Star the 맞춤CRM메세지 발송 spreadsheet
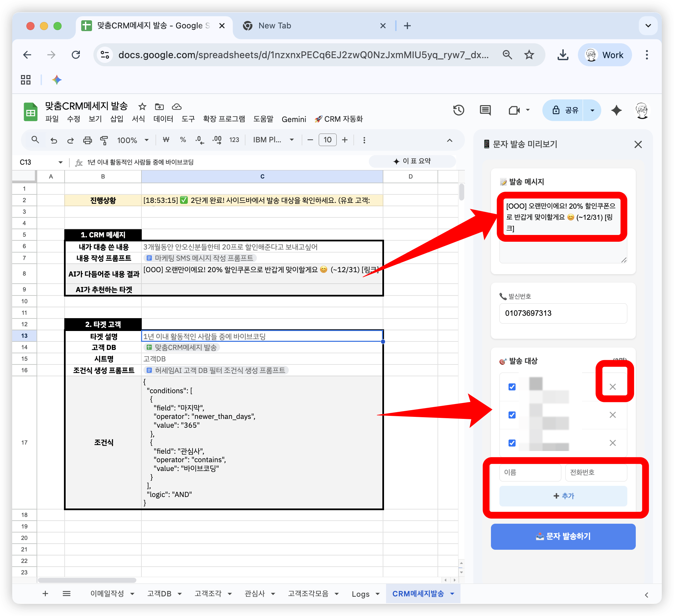Screen dimensions: 674x616 coord(142,106)
